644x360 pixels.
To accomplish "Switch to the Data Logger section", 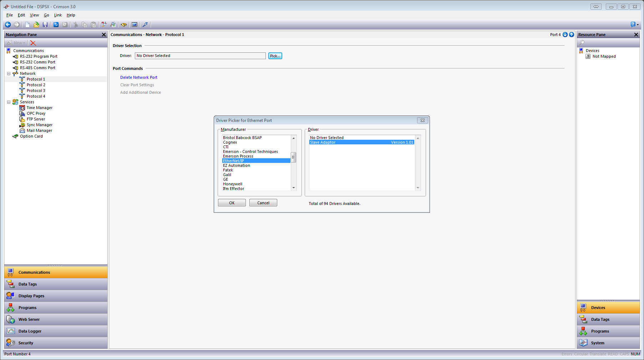I will [56, 331].
